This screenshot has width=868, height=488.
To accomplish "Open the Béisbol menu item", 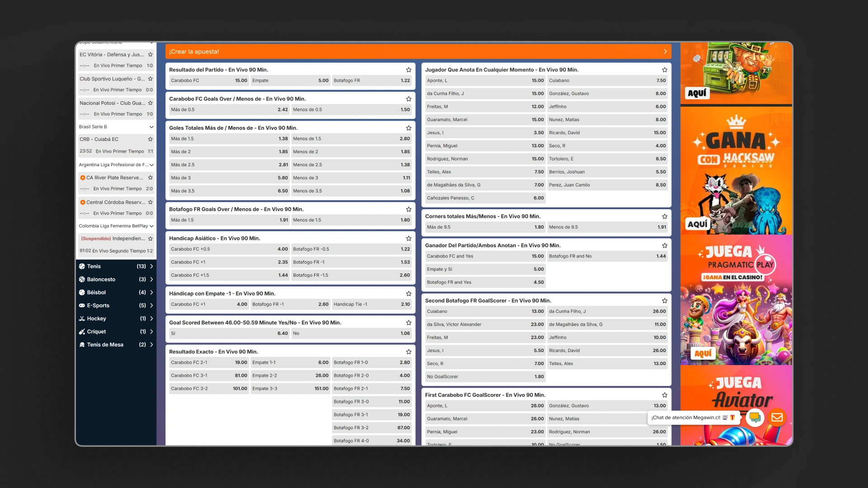I will pyautogui.click(x=116, y=293).
